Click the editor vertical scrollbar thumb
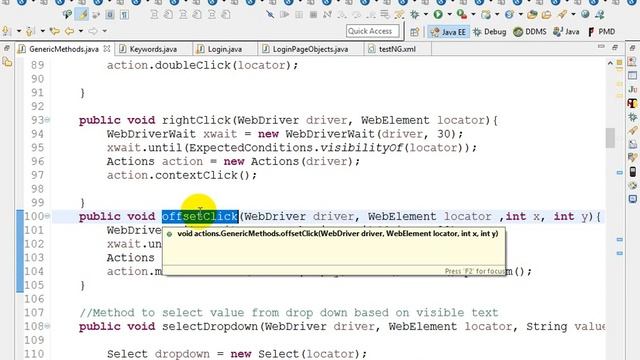The height and width of the screenshot is (360, 640). point(610,138)
